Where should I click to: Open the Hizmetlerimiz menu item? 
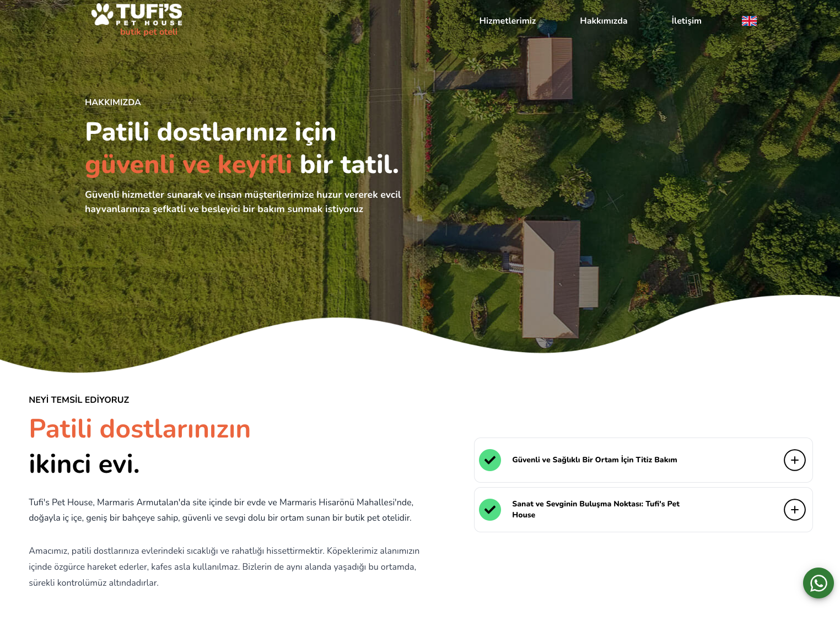pos(507,21)
